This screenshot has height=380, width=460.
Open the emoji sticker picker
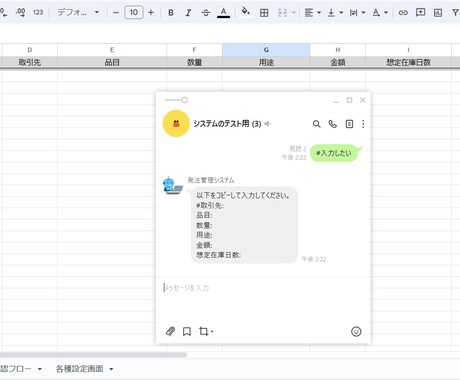coord(356,331)
